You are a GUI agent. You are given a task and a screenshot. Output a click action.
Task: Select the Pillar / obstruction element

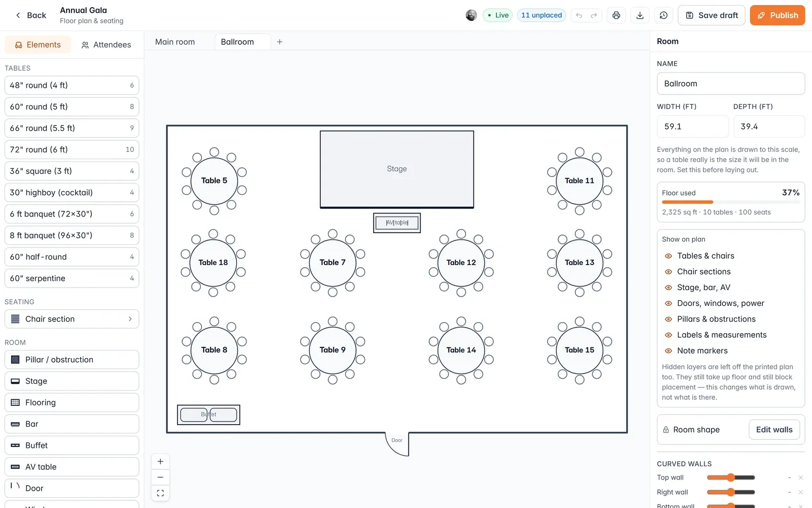tap(72, 360)
